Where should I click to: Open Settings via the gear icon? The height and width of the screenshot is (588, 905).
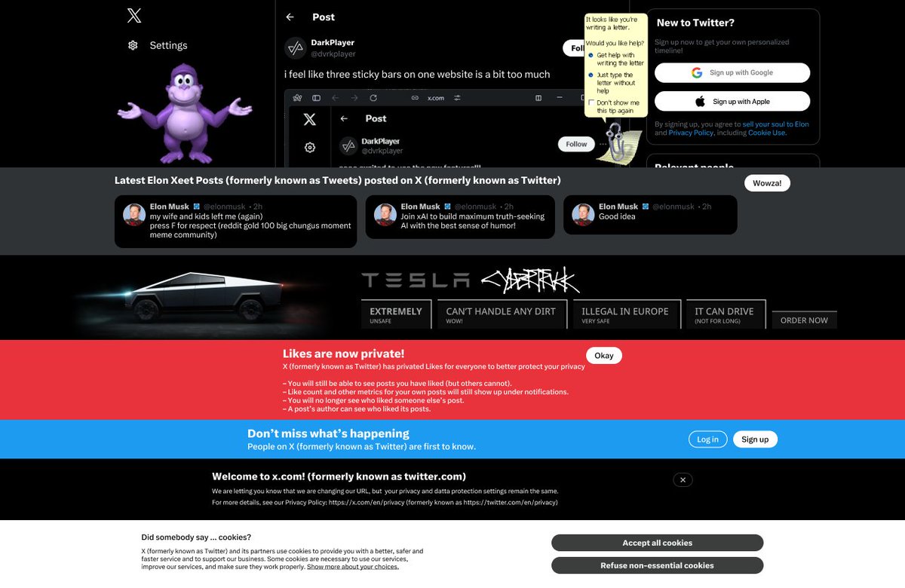tap(133, 45)
